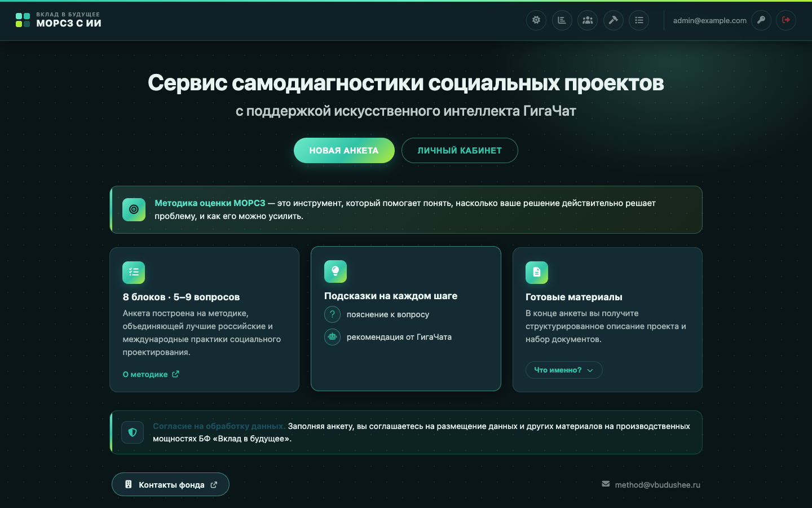Click the key password icon
The width and height of the screenshot is (812, 508).
(761, 20)
